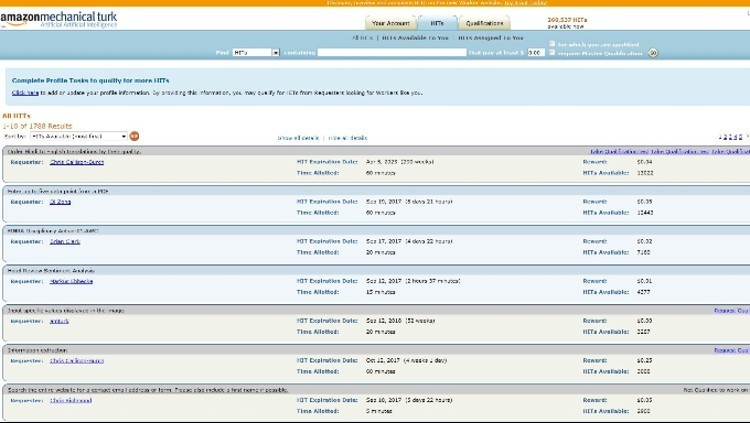Go to results page 5
Viewport: 750px width, 423px height.
(x=740, y=137)
